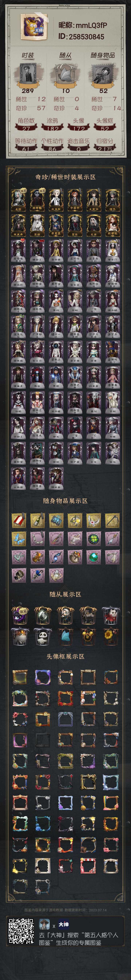The width and height of the screenshot is (131, 980).
Task: Click the 奇珍/稀世时装展示区 section header
Action: 65,177
